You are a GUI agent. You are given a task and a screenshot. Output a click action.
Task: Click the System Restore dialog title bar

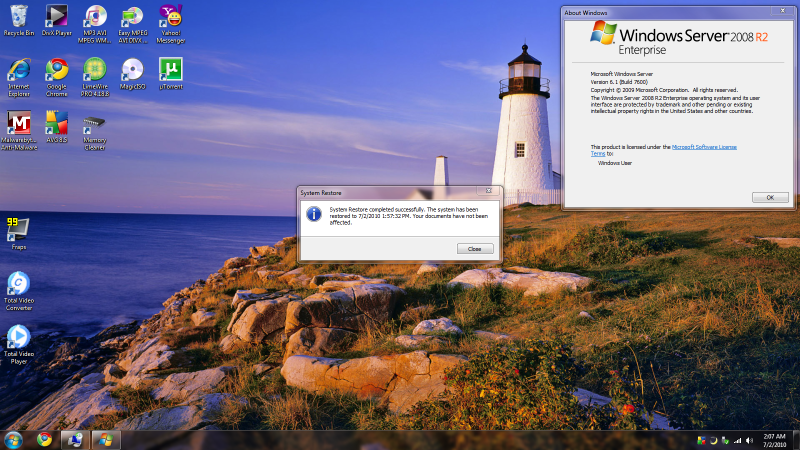388,193
